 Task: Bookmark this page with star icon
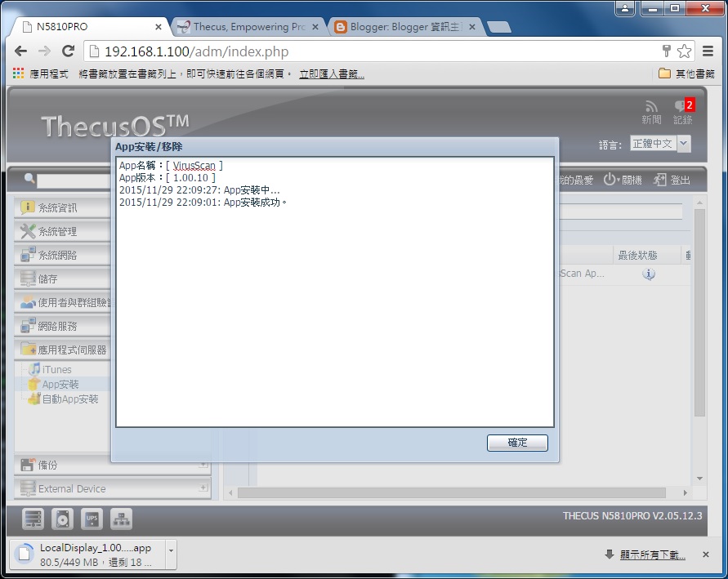[x=684, y=51]
